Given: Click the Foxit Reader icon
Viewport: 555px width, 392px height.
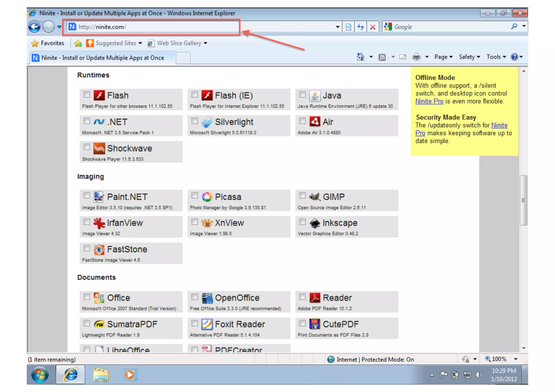Looking at the screenshot, I should click(207, 324).
